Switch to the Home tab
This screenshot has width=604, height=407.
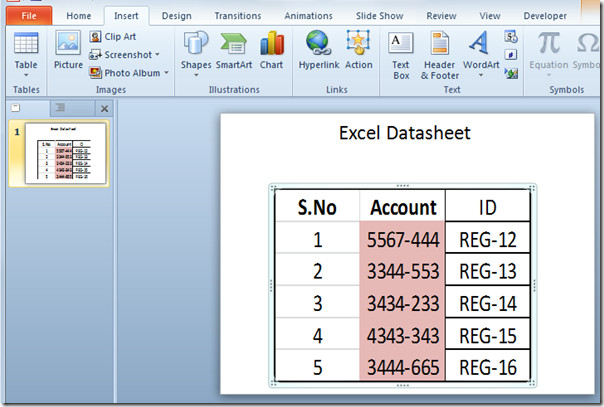click(x=79, y=16)
